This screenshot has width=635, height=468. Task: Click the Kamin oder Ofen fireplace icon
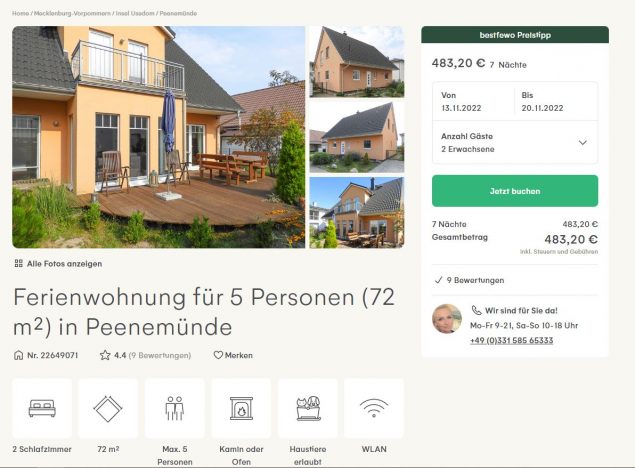(241, 408)
